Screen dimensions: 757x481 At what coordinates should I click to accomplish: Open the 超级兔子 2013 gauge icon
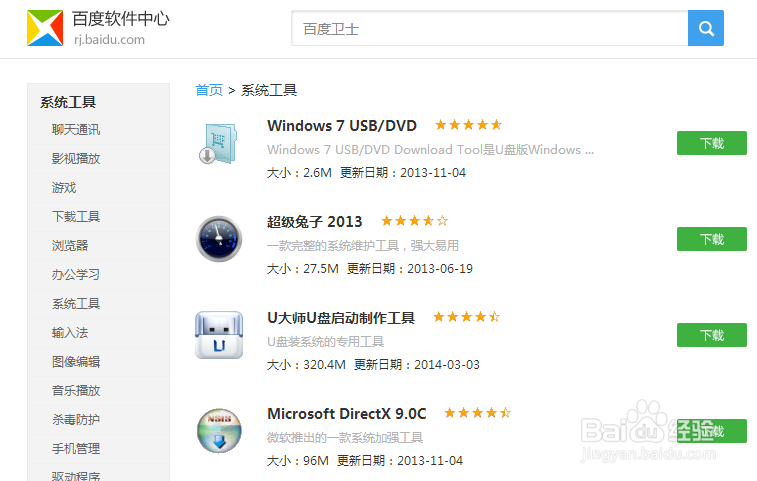pyautogui.click(x=219, y=239)
